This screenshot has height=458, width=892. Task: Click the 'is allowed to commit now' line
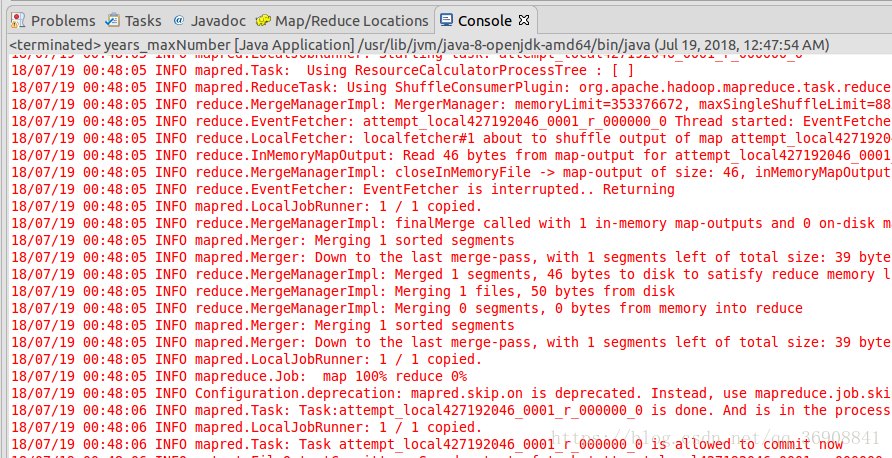coord(427,445)
